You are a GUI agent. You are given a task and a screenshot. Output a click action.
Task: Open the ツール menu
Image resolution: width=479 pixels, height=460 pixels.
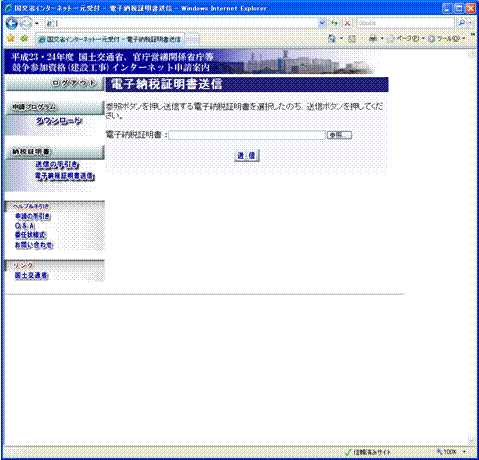tap(447, 39)
